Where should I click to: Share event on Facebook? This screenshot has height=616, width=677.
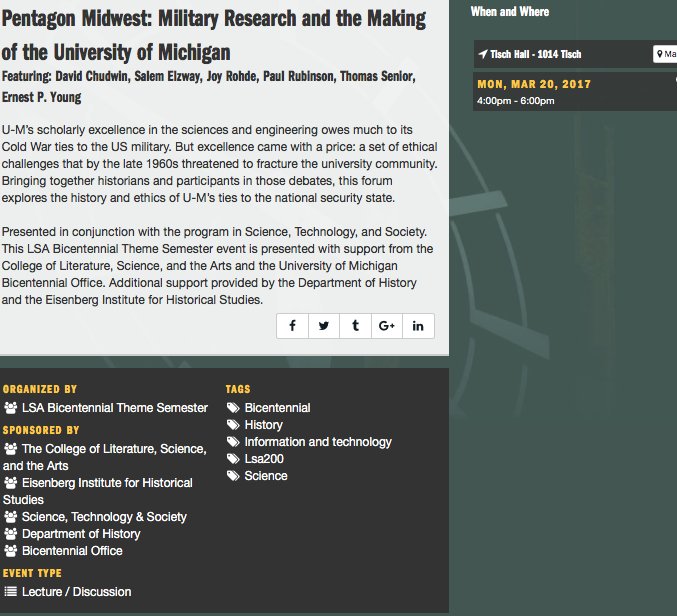click(292, 326)
